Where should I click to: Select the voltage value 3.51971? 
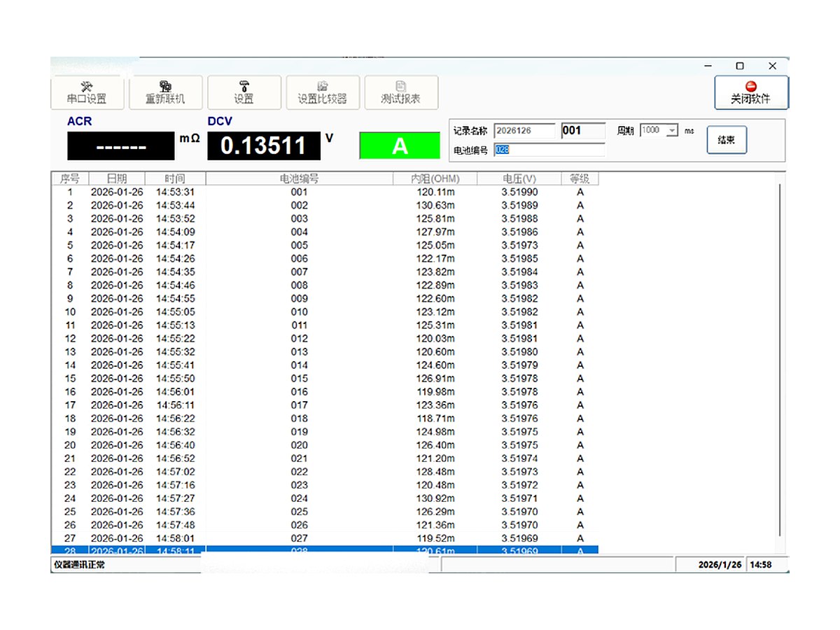point(519,498)
